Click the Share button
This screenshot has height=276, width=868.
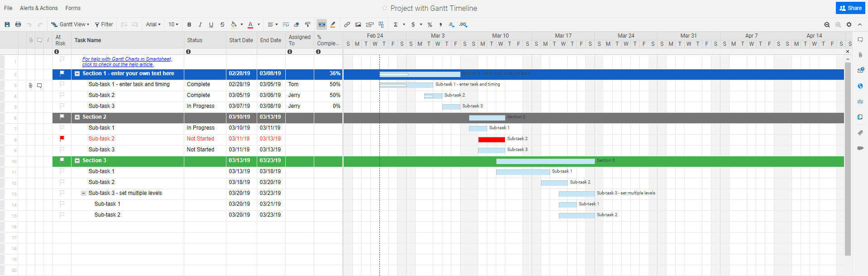(850, 8)
